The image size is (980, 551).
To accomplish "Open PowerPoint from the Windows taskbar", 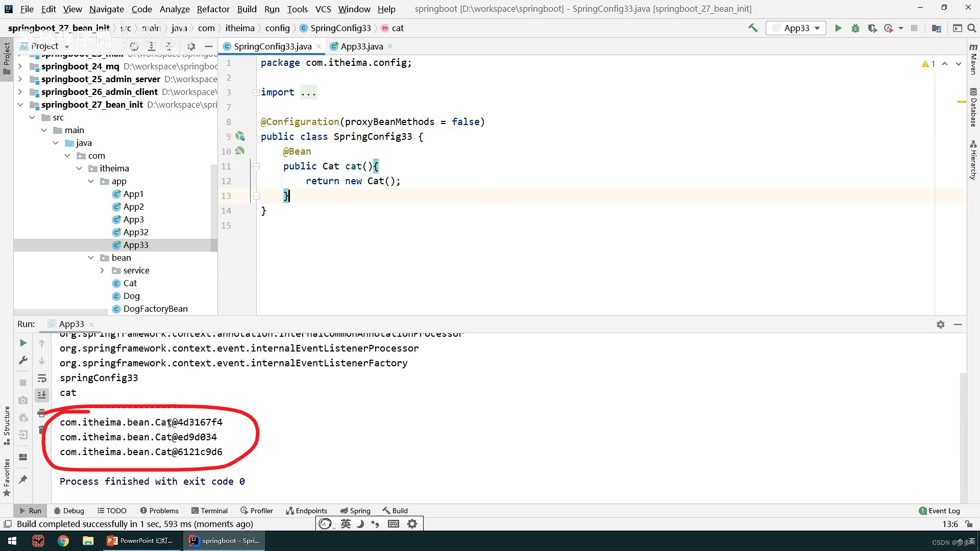I will 140,541.
